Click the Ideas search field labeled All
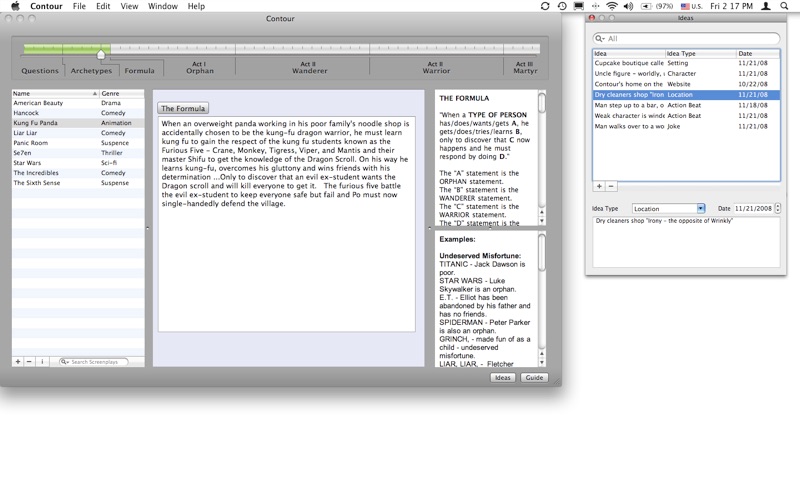The width and height of the screenshot is (800, 500). point(686,38)
